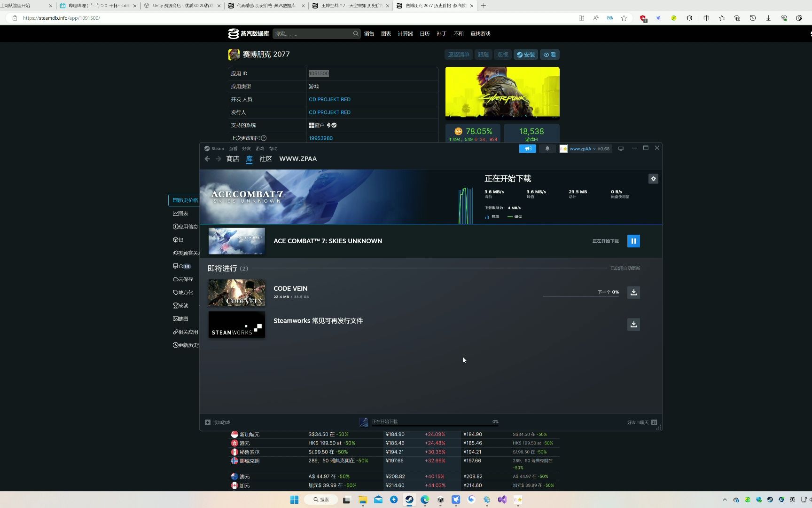The height and width of the screenshot is (508, 812).
Task: Open the WWW.ZPAA profile tab
Action: [x=298, y=159]
